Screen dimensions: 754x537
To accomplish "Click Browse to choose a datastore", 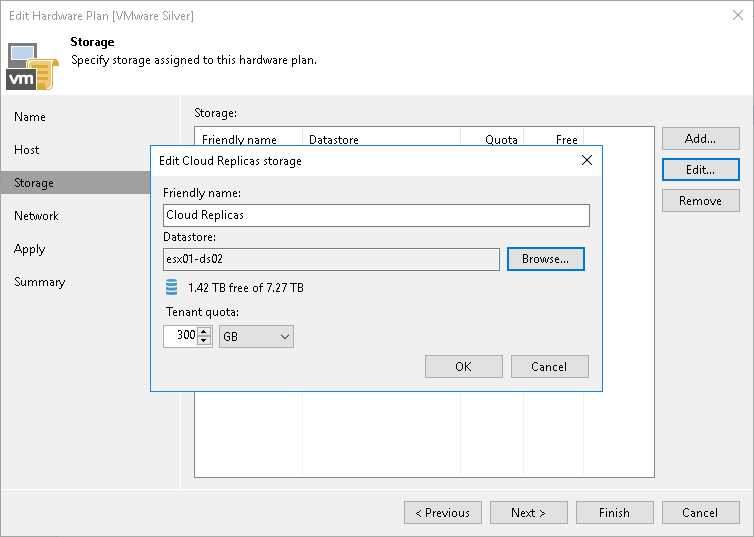I will coord(546,259).
